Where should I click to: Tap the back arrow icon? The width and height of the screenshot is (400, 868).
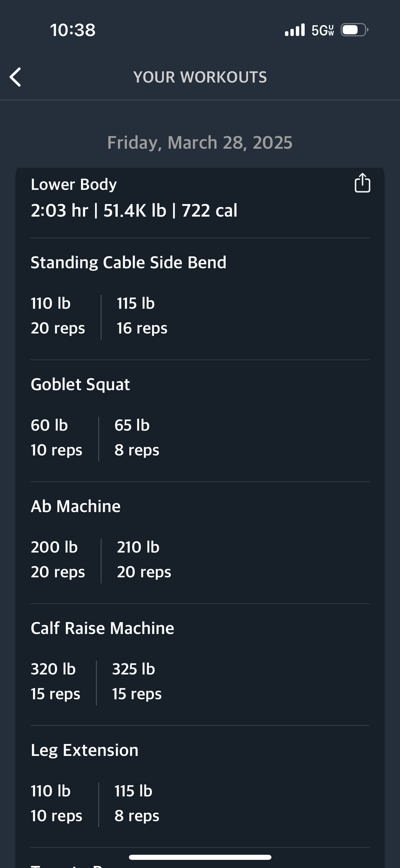tap(16, 77)
